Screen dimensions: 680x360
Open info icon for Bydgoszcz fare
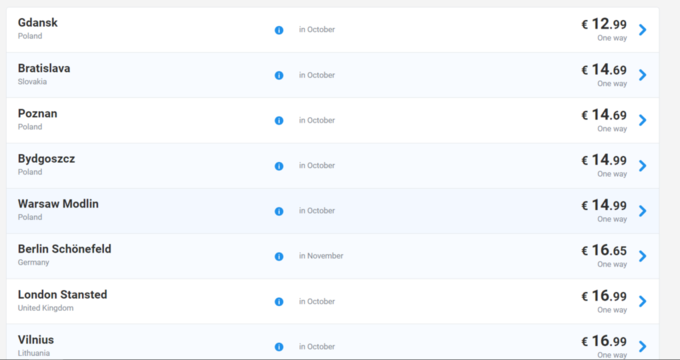(x=279, y=166)
